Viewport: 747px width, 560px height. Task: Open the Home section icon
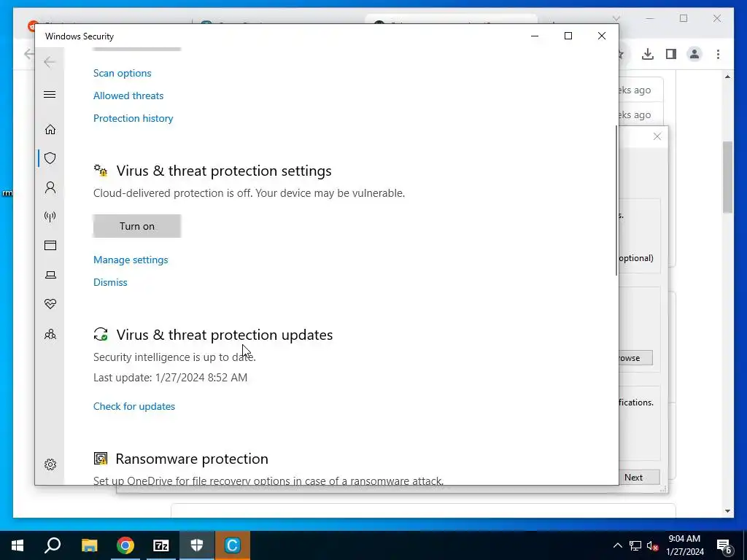click(x=50, y=130)
